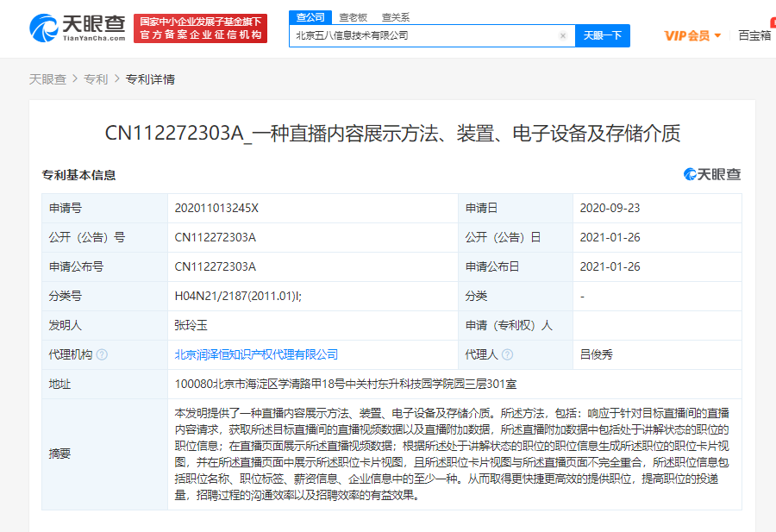
Task: Select inventor name 张玲玉
Action: (x=191, y=325)
